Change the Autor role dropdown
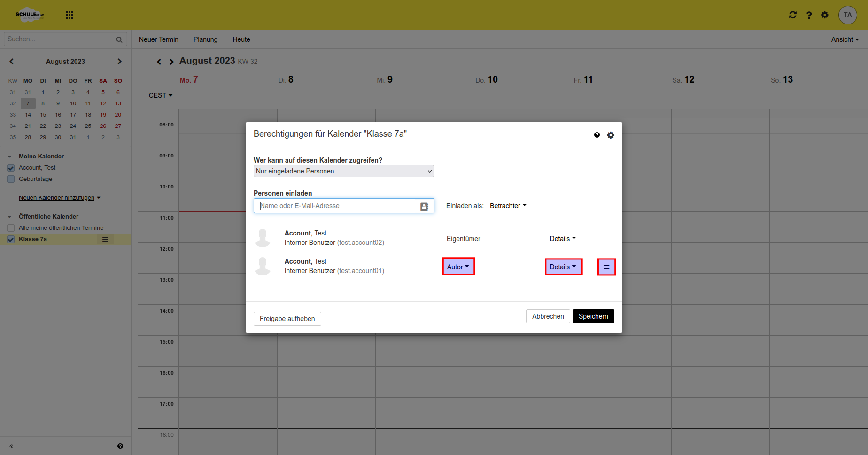Screen dimensions: 868x455 458,266
